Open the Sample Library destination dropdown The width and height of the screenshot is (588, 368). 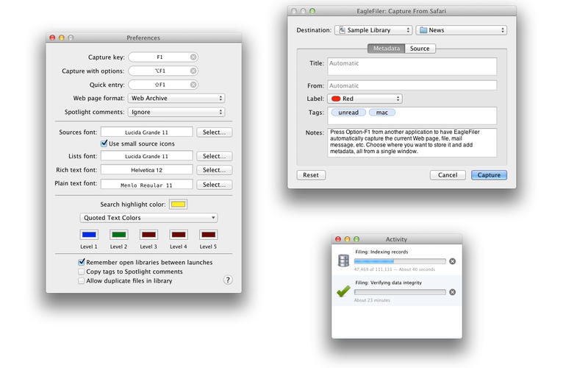pyautogui.click(x=373, y=30)
